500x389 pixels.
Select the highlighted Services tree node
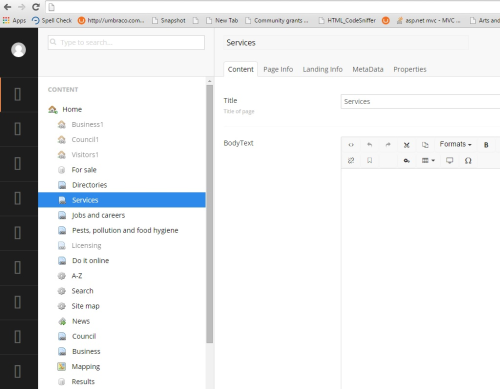tap(122, 200)
